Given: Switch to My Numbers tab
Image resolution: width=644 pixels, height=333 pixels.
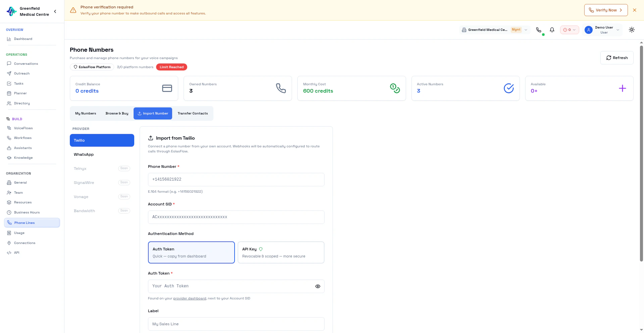Looking at the screenshot, I should click(x=86, y=113).
